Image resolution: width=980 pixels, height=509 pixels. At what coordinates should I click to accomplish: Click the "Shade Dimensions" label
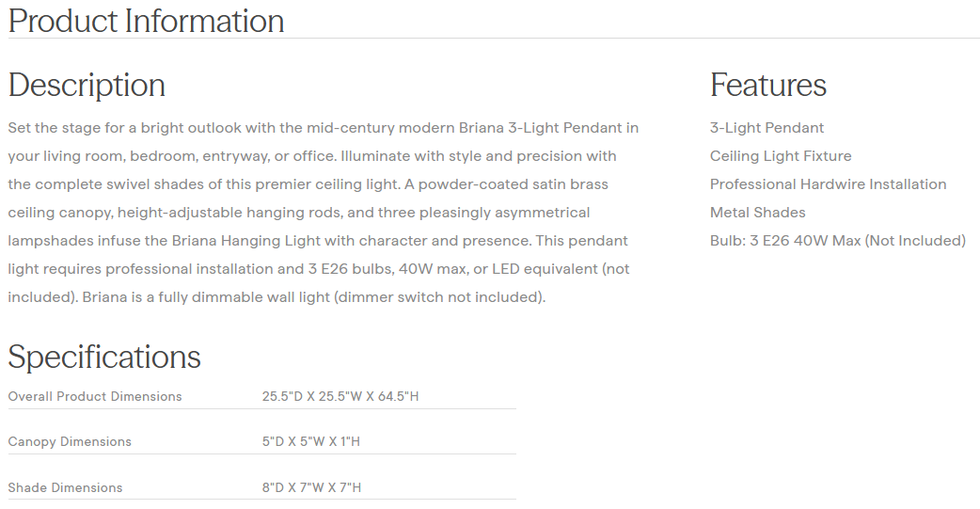pos(65,487)
